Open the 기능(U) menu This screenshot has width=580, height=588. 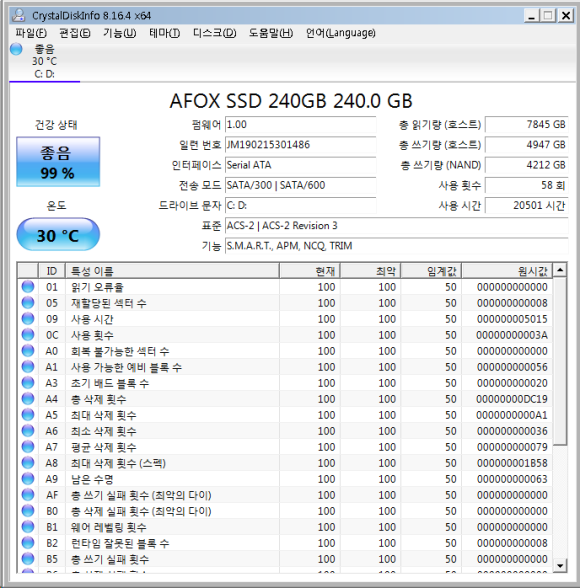tap(120, 33)
